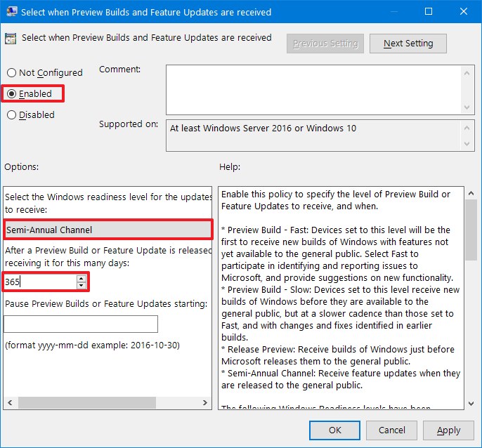This screenshot has width=482, height=448.
Task: Increase deferral days with up spinner arrow
Action: (82, 278)
